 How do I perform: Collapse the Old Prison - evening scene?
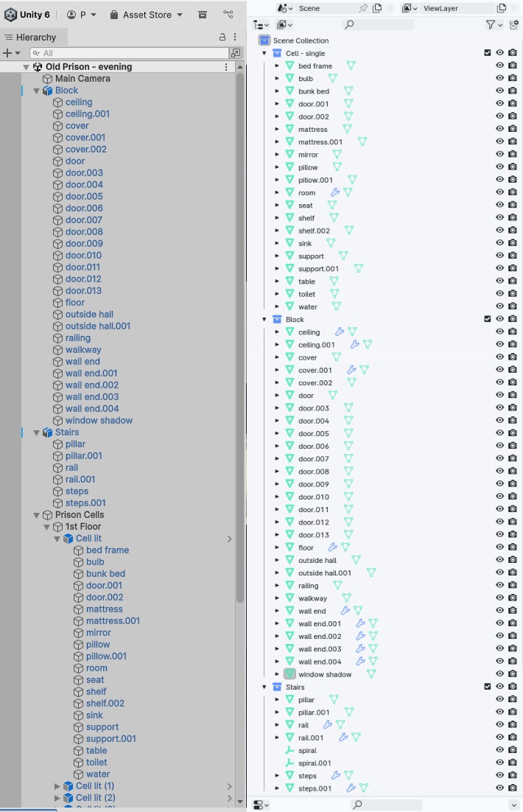coord(26,67)
